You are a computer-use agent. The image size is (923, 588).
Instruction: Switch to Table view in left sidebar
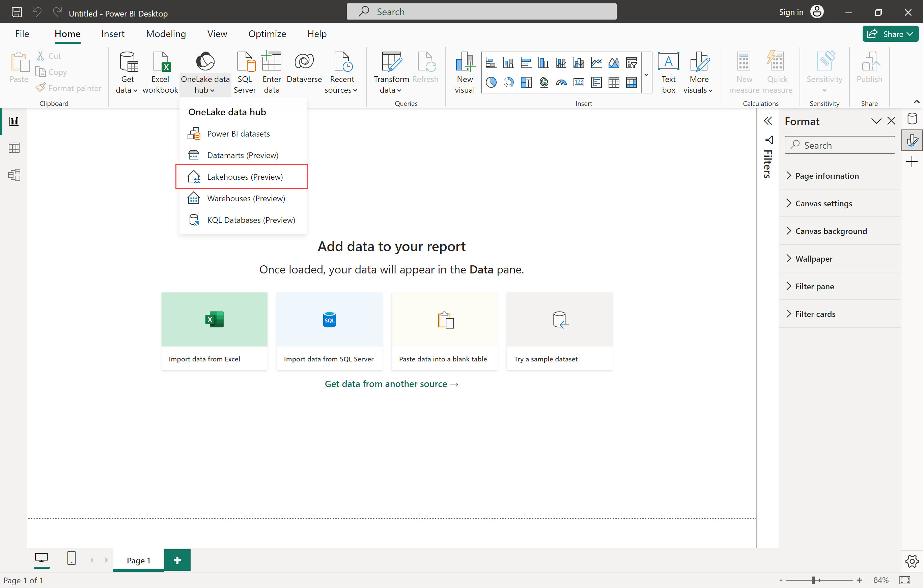click(14, 148)
